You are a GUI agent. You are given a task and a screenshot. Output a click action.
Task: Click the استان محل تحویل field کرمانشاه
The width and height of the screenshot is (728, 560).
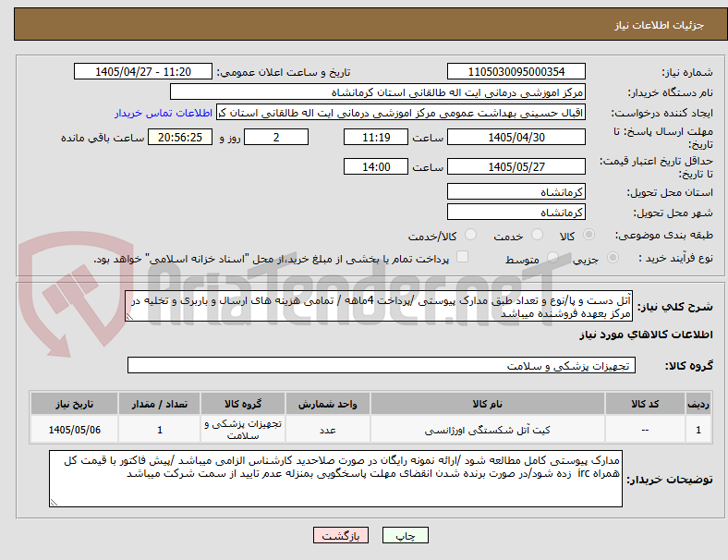516,192
